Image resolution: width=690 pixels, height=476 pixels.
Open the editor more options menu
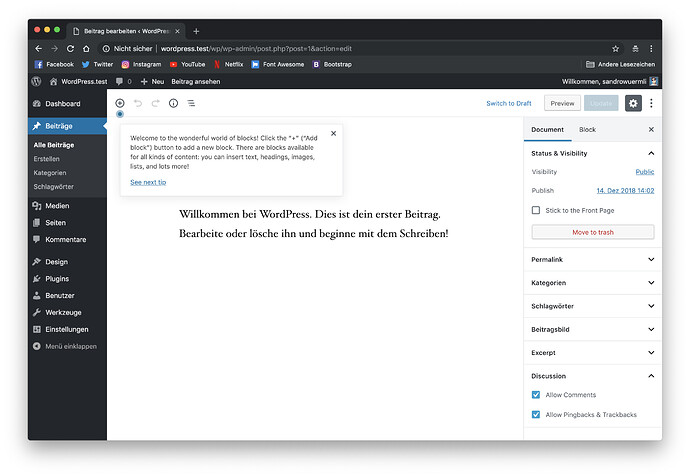click(651, 103)
